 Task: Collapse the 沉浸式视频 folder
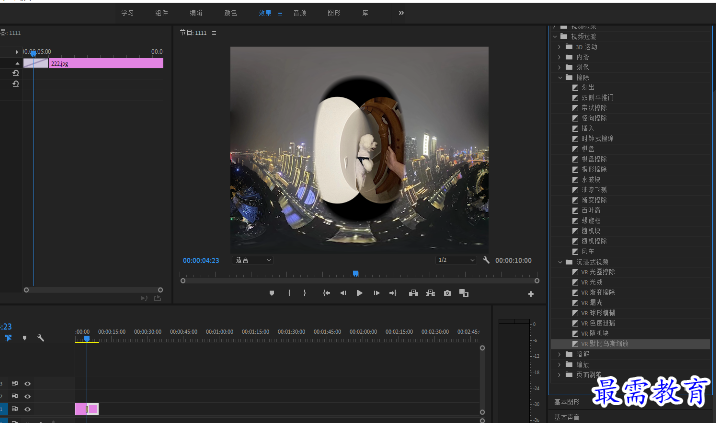[560, 262]
